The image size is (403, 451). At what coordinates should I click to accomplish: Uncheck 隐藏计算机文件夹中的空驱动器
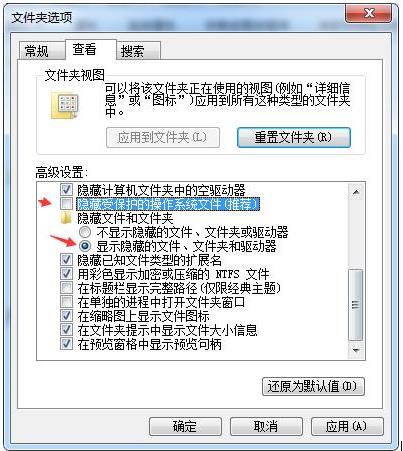(x=66, y=190)
